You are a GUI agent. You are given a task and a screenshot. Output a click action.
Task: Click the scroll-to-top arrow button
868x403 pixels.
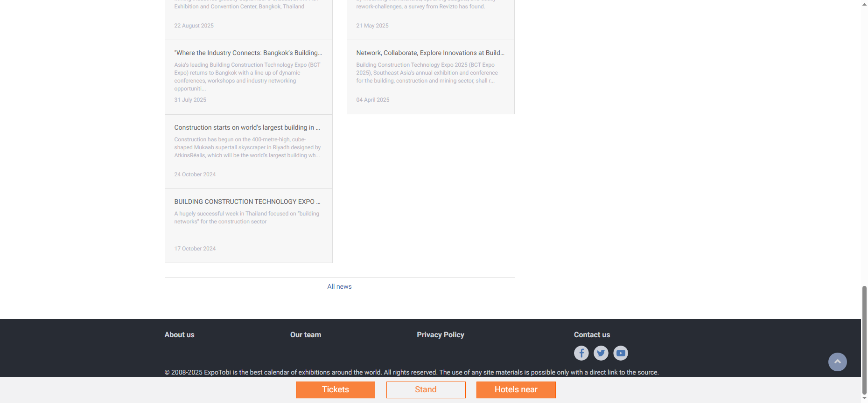[x=837, y=362]
